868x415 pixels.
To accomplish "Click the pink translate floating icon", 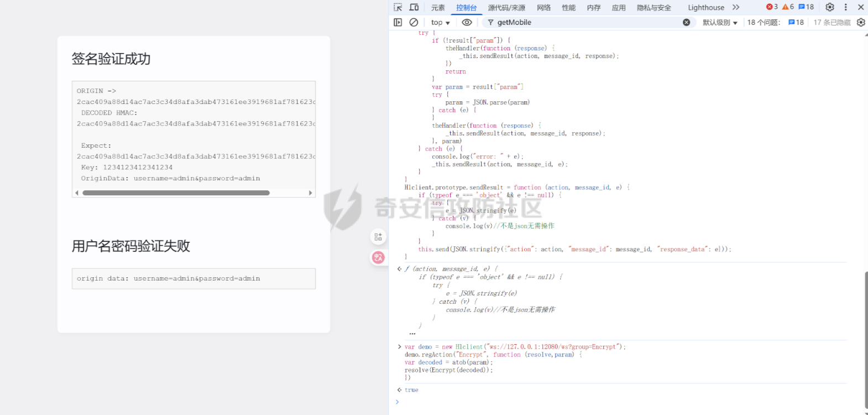I will pos(378,257).
